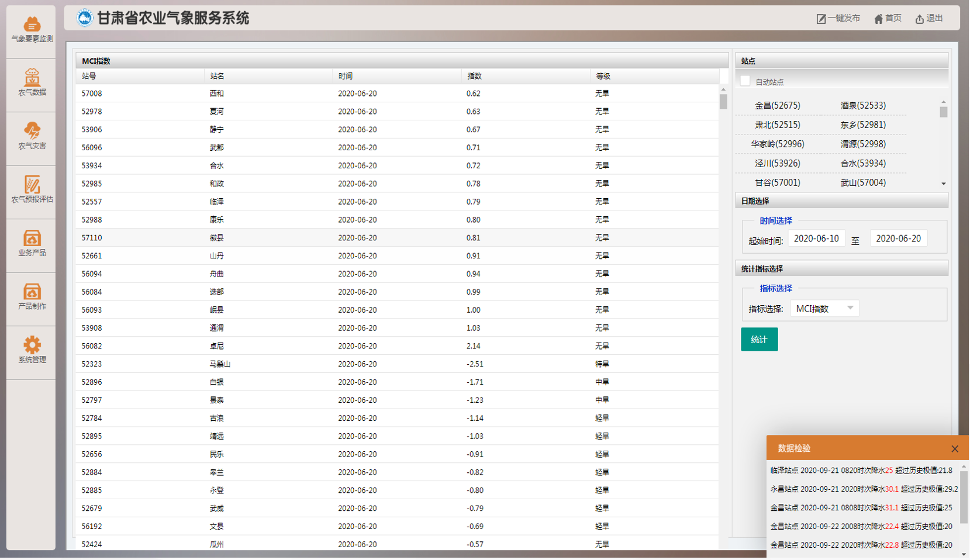Select table row for 56082 卓尼
This screenshot has height=560, width=970.
pos(397,346)
